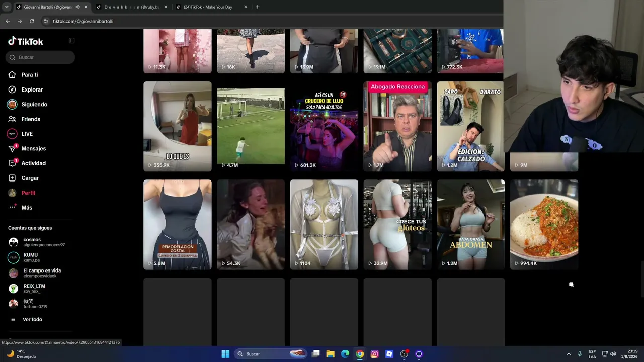Switch to the Giovanni Bartolli tab
The width and height of the screenshot is (644, 362).
pyautogui.click(x=48, y=7)
